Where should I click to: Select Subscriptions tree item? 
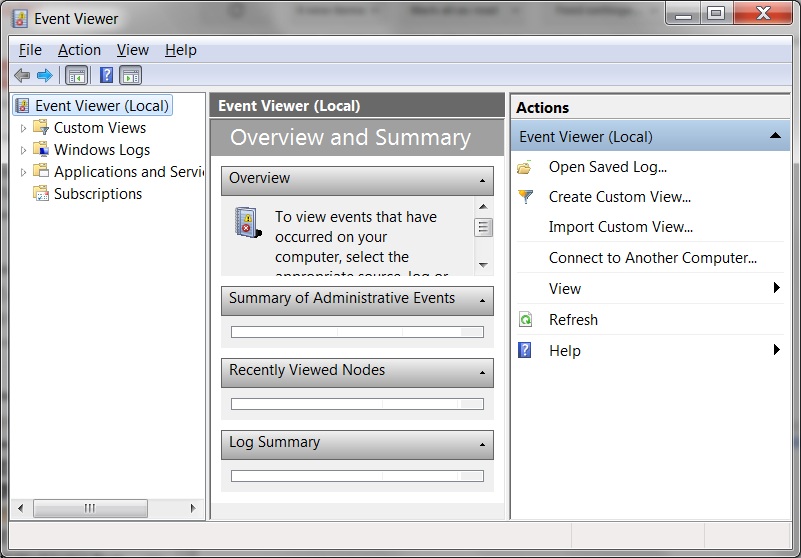98,194
